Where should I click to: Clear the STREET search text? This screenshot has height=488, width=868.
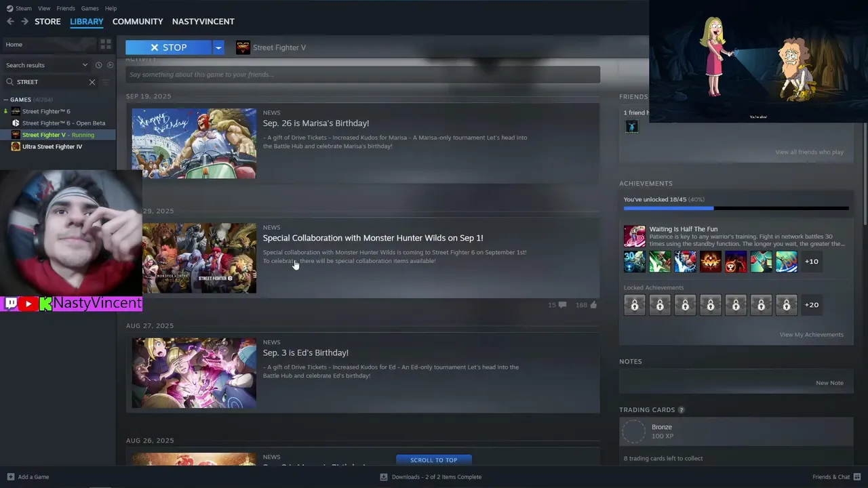(92, 82)
